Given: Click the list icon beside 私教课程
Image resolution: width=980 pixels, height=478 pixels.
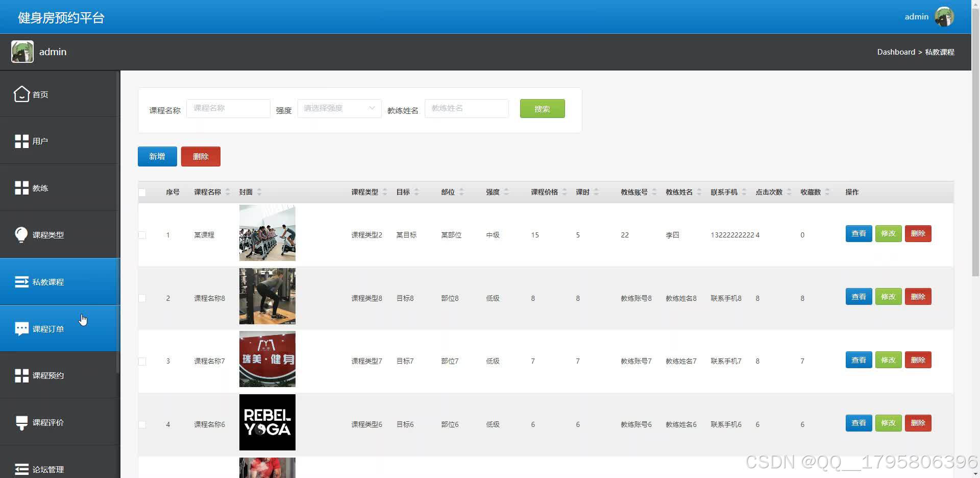Looking at the screenshot, I should 21,282.
